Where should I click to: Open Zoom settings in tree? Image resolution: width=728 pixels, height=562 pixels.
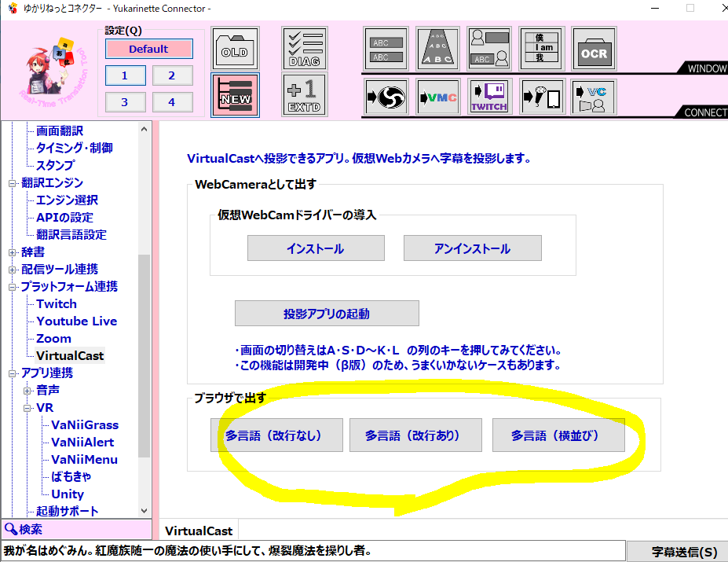click(x=54, y=339)
